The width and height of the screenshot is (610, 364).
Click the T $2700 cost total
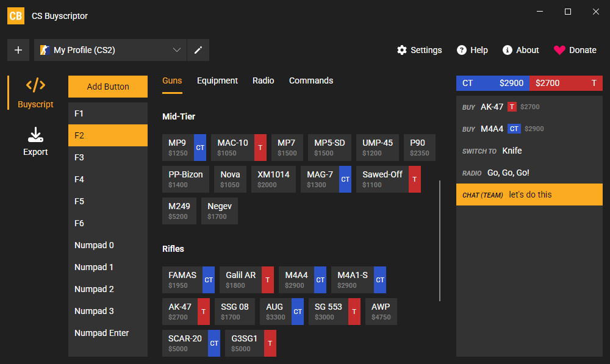[x=566, y=83]
